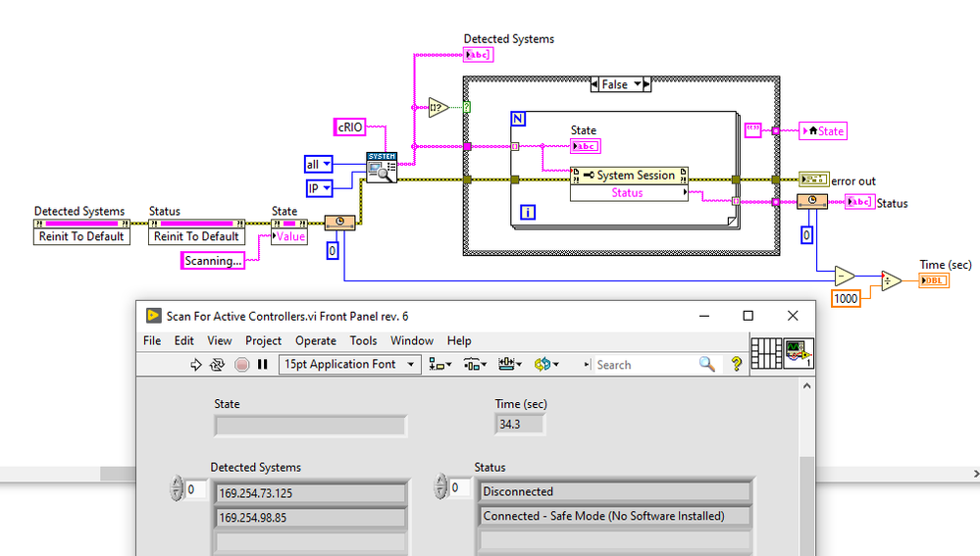Click Connected - Safe Mode status entry
Screen dimensions: 980x556
click(615, 516)
